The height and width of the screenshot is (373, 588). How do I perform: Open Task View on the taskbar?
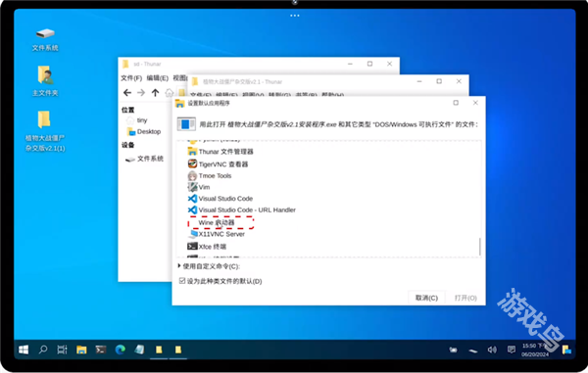pyautogui.click(x=62, y=350)
